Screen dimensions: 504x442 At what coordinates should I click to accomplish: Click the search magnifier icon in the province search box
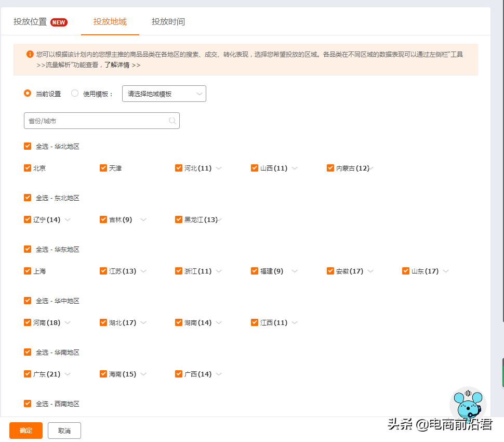[x=172, y=120]
